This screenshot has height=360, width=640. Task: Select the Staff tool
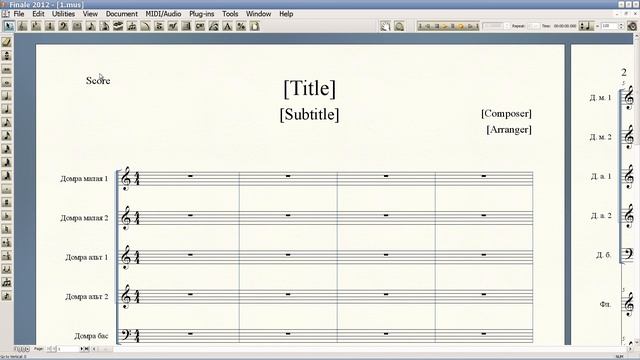tap(22, 26)
